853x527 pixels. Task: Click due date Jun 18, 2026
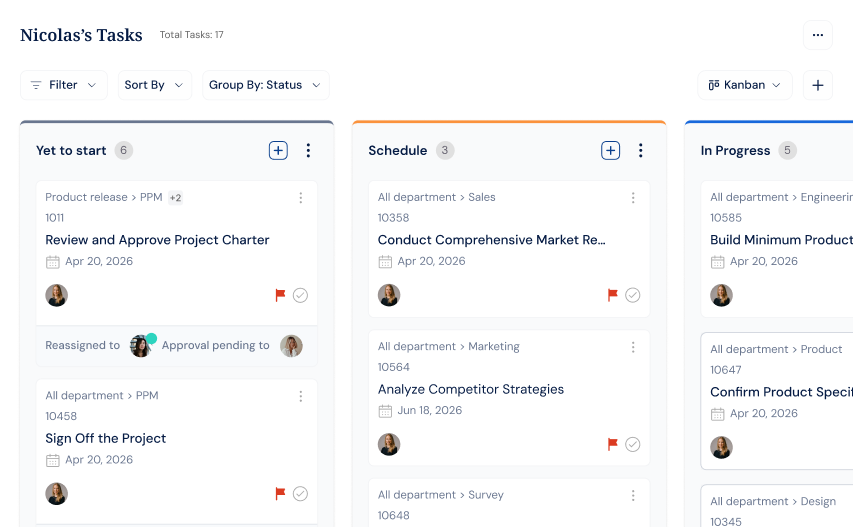[x=430, y=411]
